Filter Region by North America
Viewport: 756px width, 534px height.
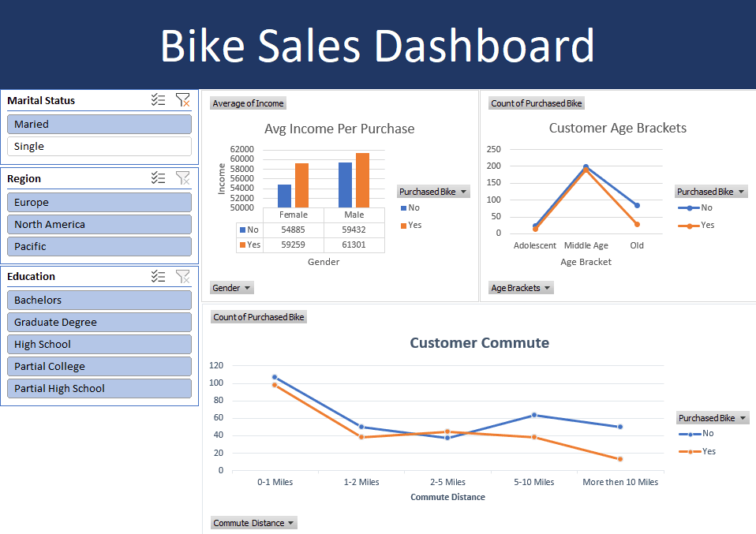99,225
